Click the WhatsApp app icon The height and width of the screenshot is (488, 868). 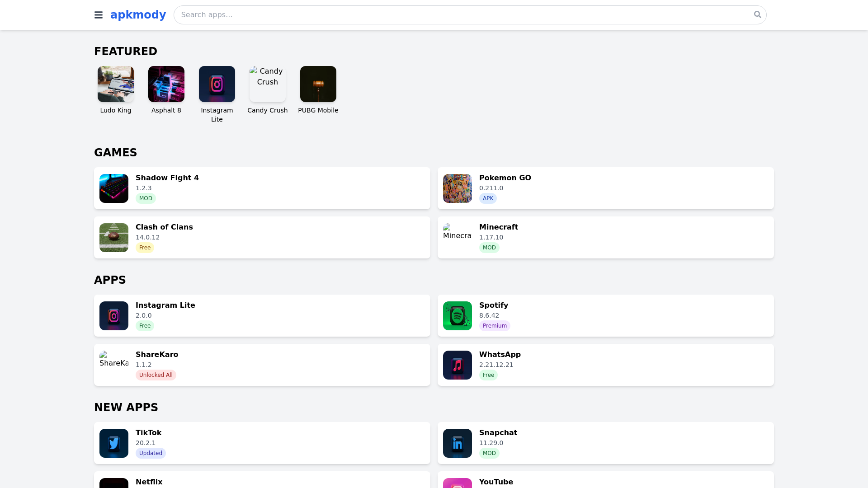click(x=457, y=365)
